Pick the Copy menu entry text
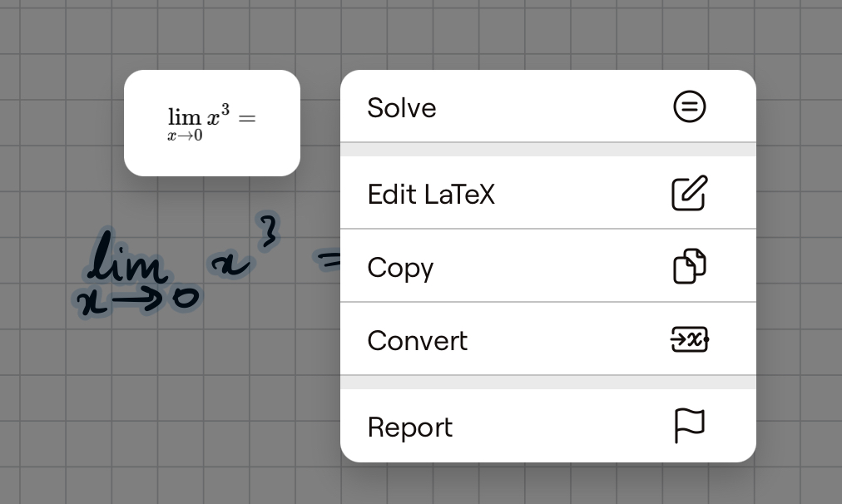Screen dimensions: 842x504 tap(400, 267)
